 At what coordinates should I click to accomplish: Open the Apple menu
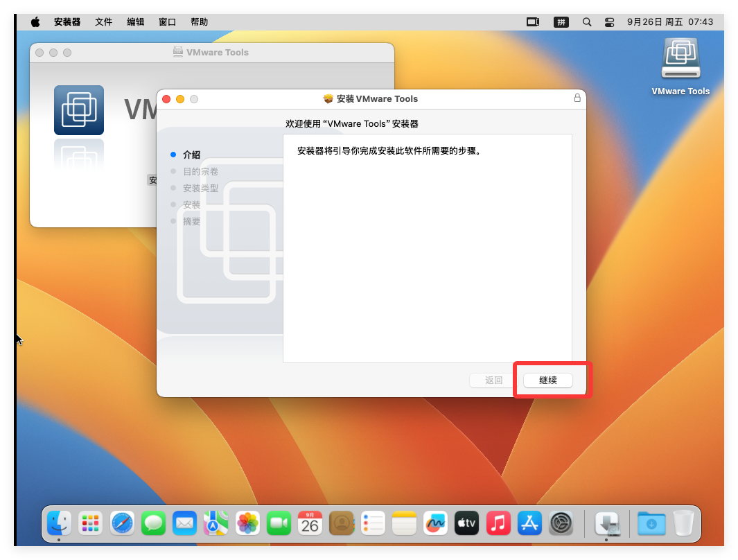coord(35,21)
